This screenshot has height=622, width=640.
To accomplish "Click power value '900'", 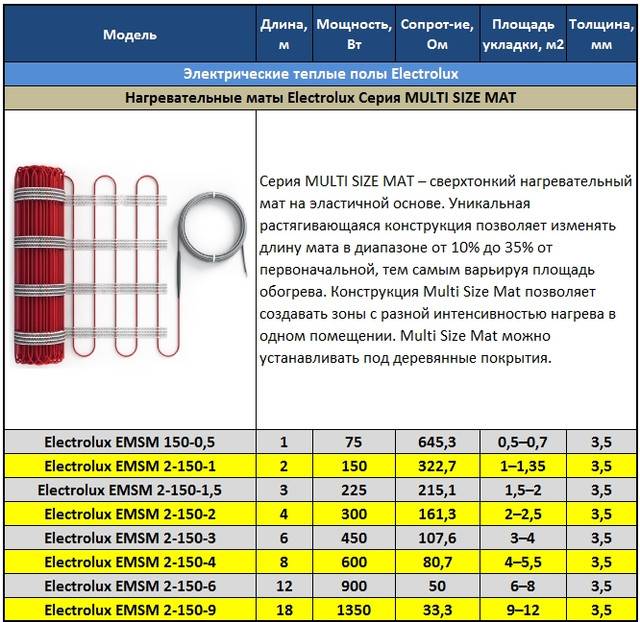I will click(x=354, y=586).
